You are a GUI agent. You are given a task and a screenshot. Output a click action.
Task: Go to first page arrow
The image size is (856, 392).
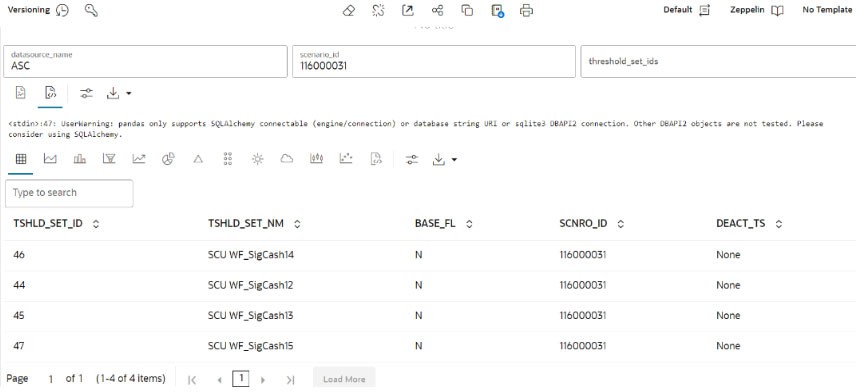192,379
